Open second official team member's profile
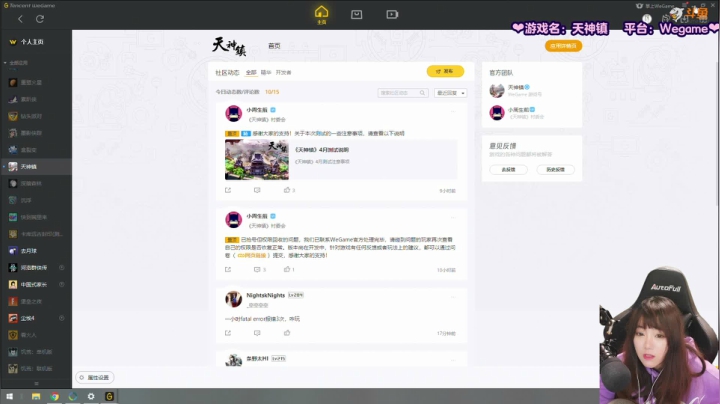 [x=517, y=112]
